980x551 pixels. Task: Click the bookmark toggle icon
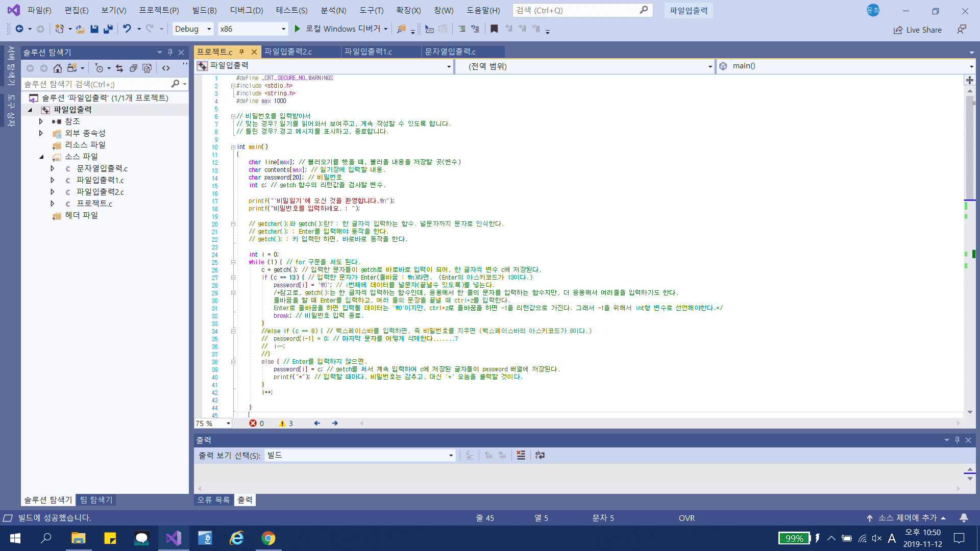(x=494, y=29)
